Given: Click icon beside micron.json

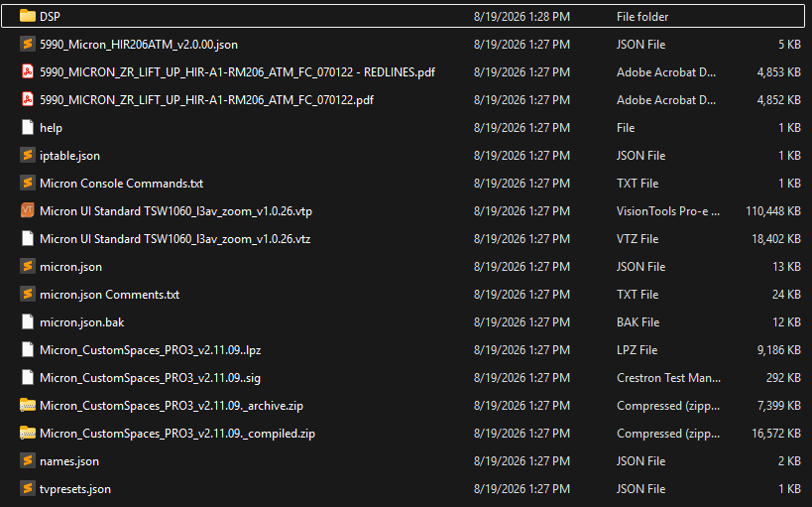Looking at the screenshot, I should click(28, 267).
